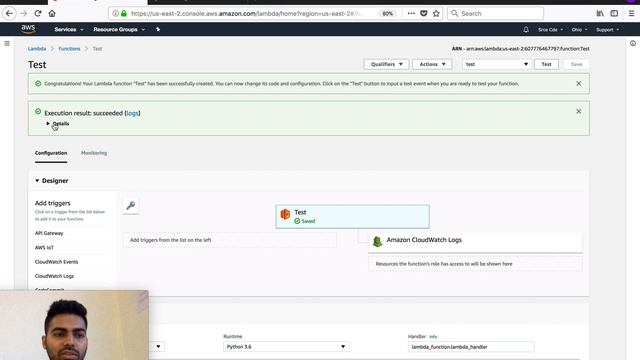Open the Actions dropdown
Viewport: 640px width, 360px height.
tap(432, 64)
